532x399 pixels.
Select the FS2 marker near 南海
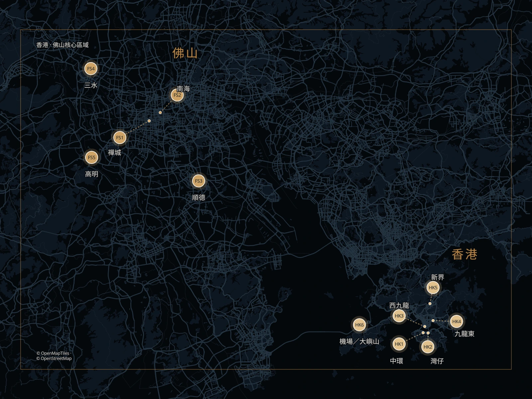(177, 95)
